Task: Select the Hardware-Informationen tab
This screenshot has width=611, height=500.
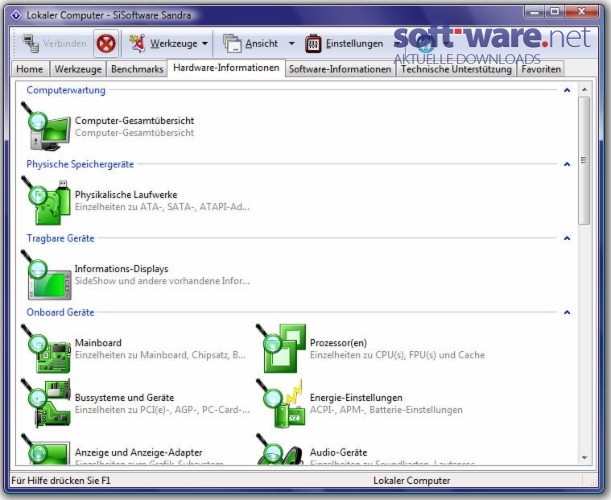Action: [226, 68]
